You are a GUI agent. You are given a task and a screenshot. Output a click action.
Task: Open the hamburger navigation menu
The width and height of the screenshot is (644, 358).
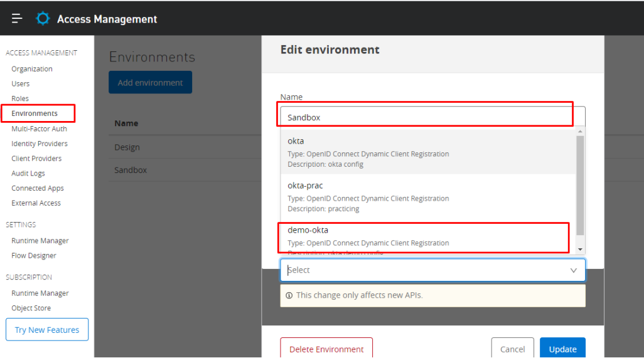point(17,18)
